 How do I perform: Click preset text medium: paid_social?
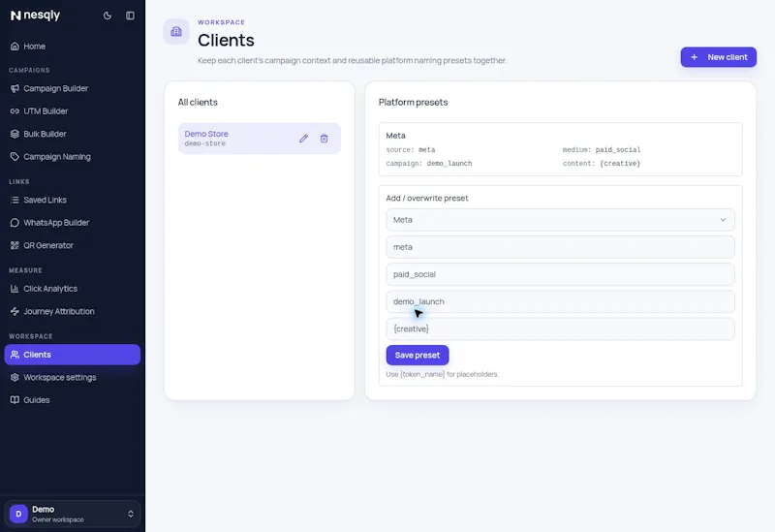point(601,150)
